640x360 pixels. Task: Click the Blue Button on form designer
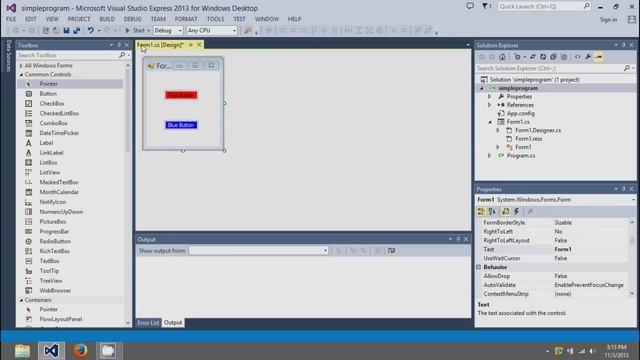pos(181,125)
